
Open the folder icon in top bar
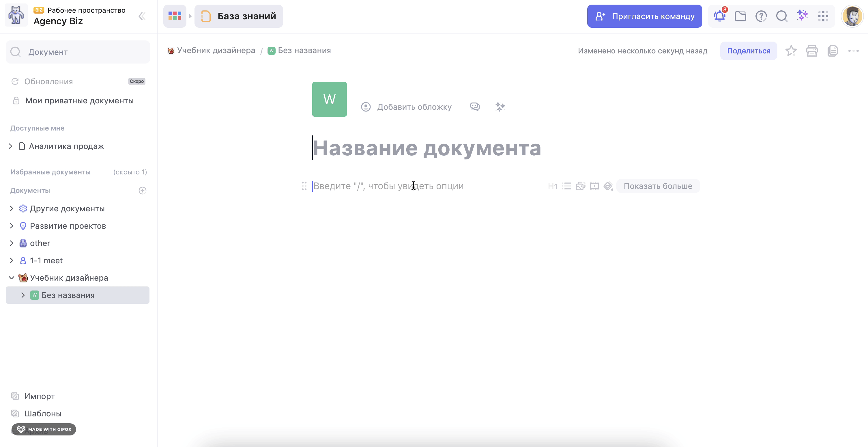[740, 16]
